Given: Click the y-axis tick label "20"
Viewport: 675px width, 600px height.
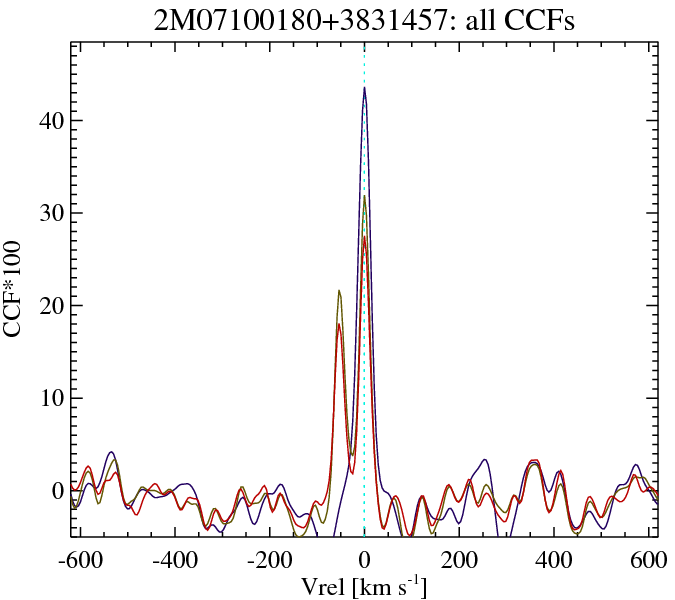Looking at the screenshot, I should [50, 305].
